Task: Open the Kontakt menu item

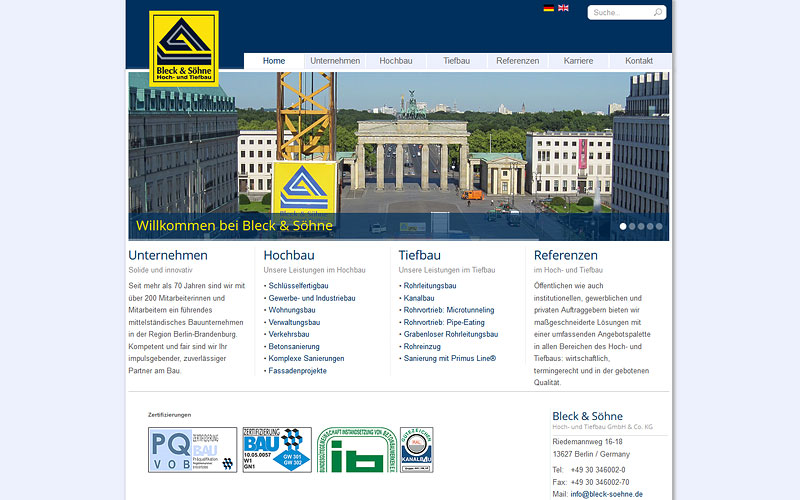Action: pyautogui.click(x=639, y=61)
